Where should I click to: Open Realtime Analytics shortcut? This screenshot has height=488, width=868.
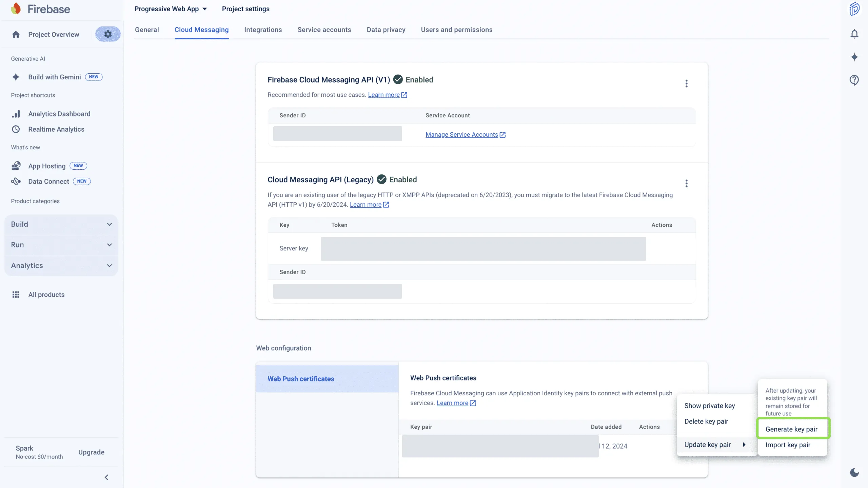56,129
